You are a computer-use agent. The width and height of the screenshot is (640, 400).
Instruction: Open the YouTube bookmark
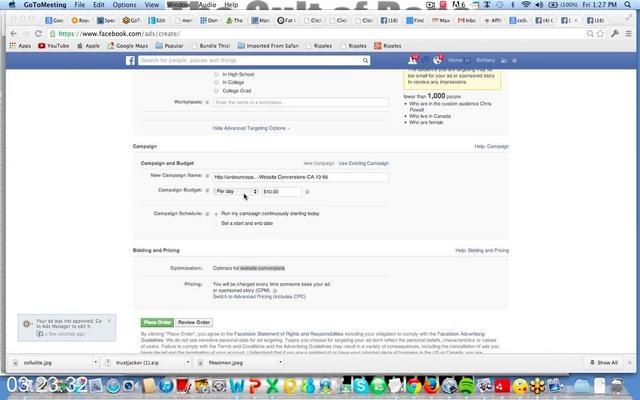click(x=53, y=46)
